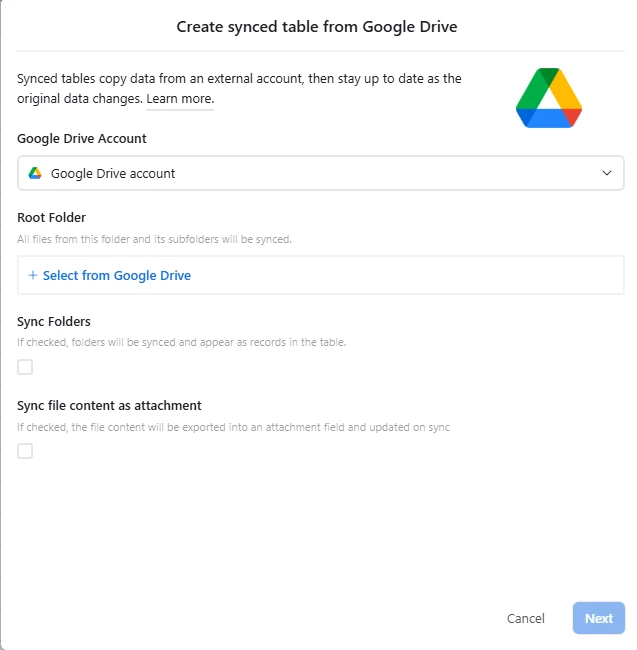Click the large Google Drive logo
The width and height of the screenshot is (637, 650).
(x=549, y=98)
